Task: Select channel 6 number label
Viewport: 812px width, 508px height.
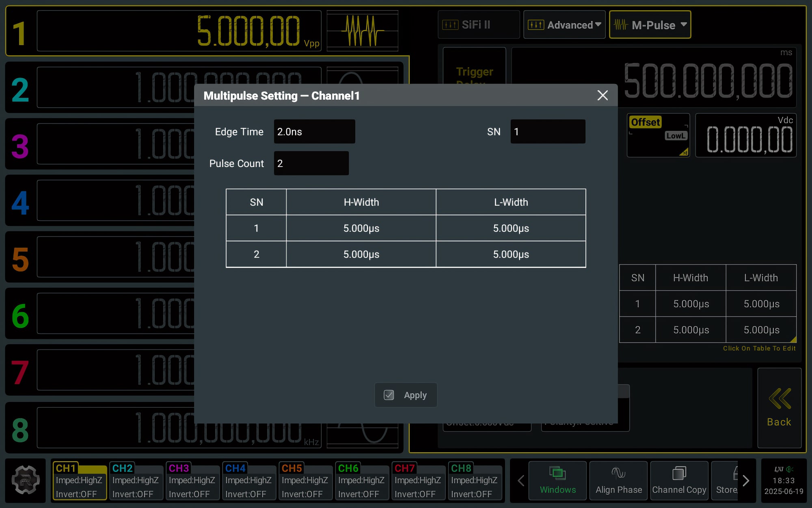Action: tap(20, 316)
